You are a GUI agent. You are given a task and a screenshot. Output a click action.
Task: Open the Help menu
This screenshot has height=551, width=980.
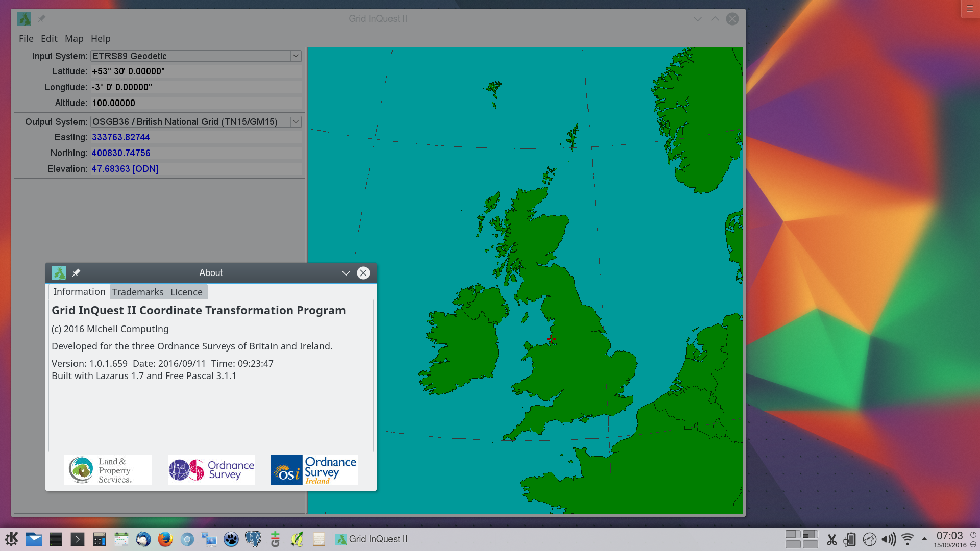101,38
